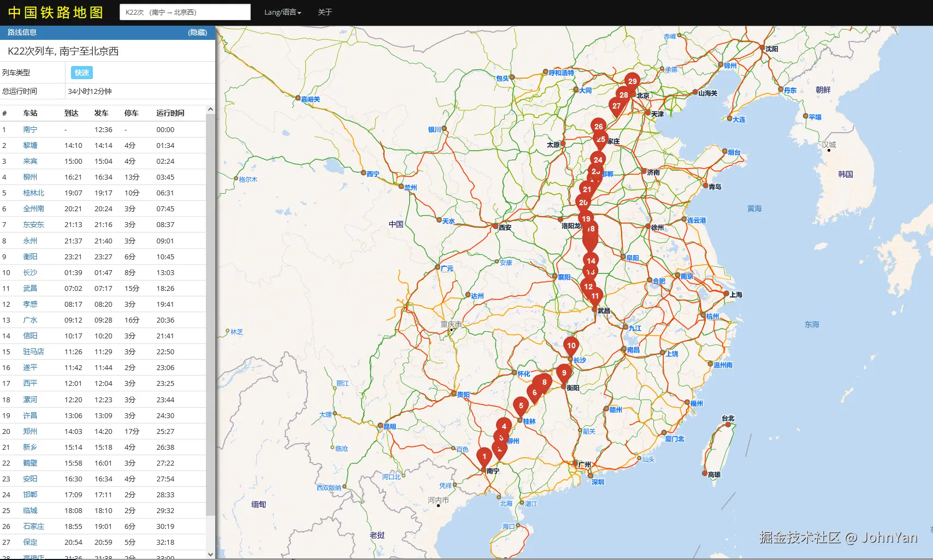Open the 来宾 station link

click(30, 162)
